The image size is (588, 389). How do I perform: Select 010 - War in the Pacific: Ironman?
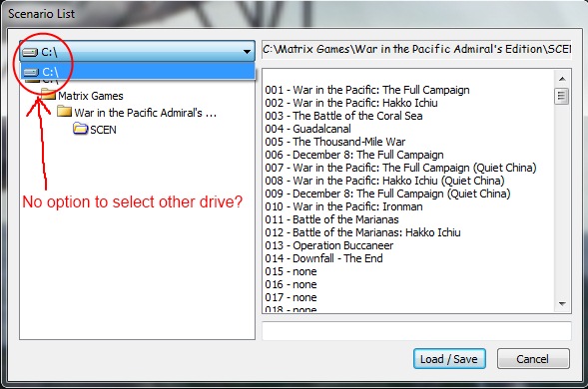click(343, 206)
